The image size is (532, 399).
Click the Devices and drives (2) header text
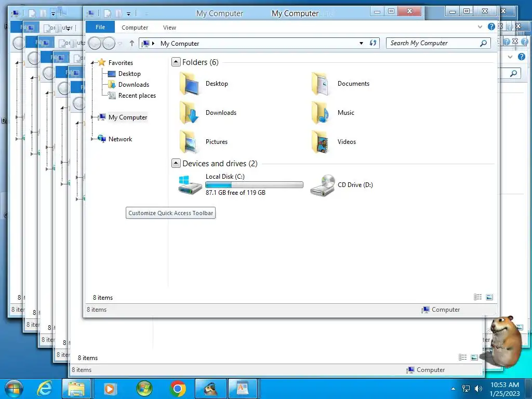click(220, 164)
